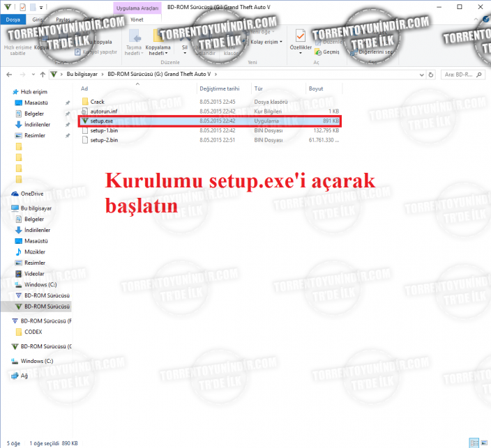Open Hızlı erişim in navigation pane

[x=33, y=92]
